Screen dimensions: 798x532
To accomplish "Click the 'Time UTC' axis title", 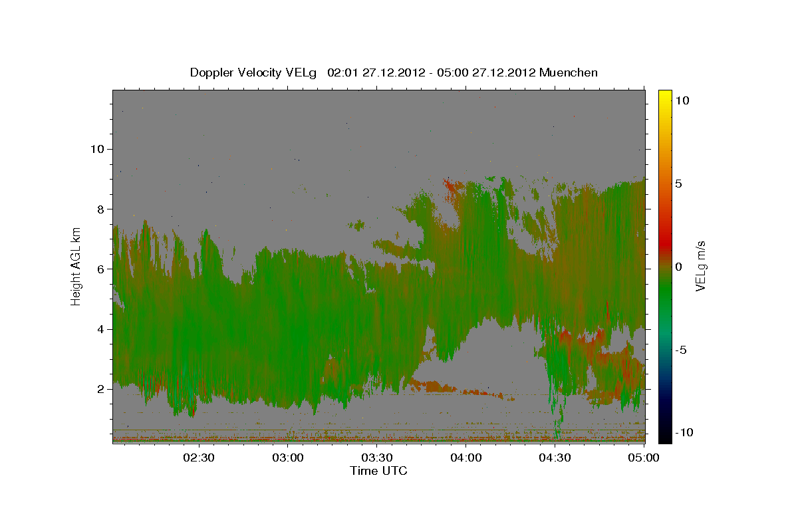I will 378,471.
